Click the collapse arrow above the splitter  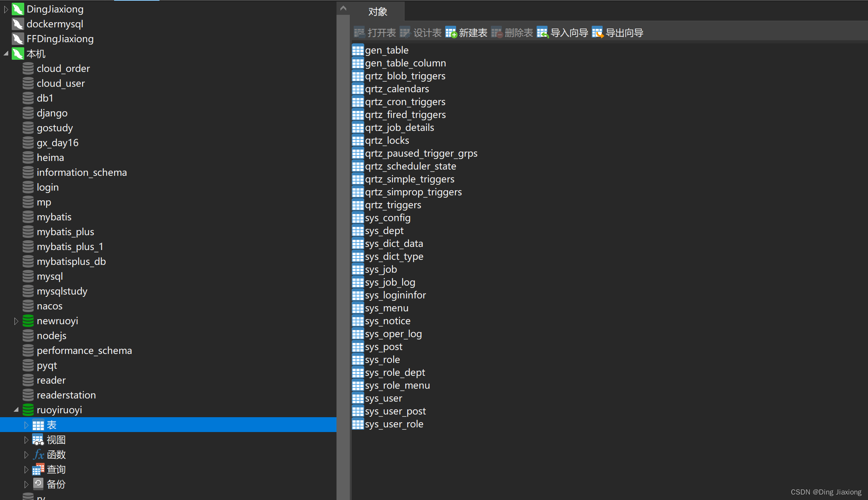click(x=343, y=8)
